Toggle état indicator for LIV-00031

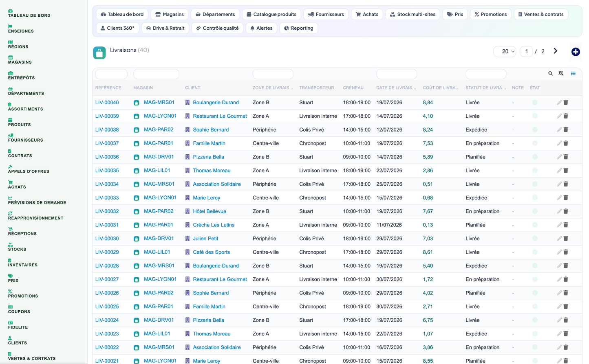535,225
